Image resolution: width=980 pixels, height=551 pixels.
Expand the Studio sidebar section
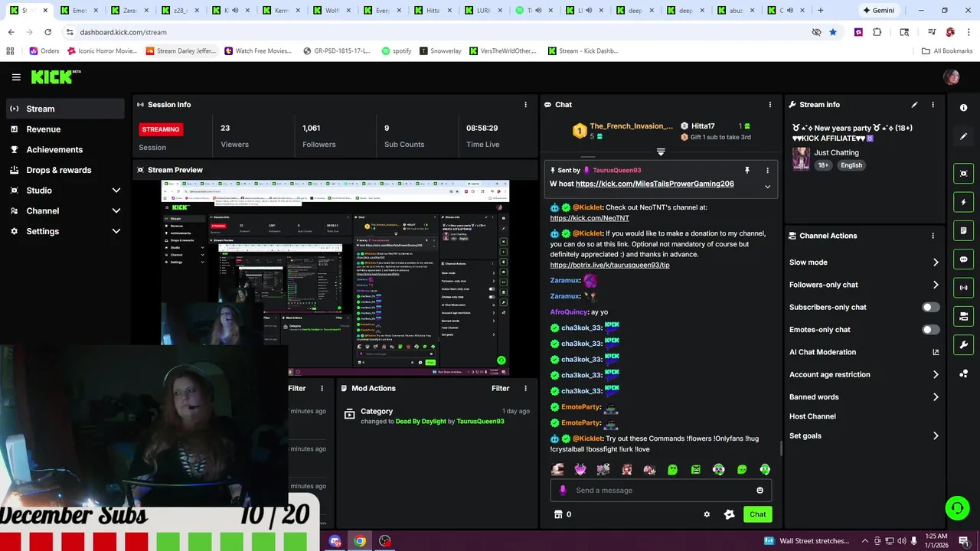116,191
